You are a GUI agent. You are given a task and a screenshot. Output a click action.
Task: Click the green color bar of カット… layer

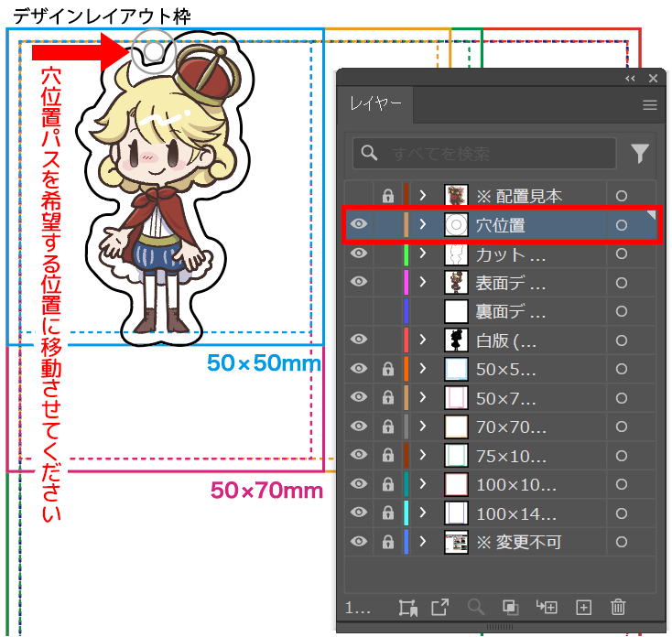[x=406, y=254]
